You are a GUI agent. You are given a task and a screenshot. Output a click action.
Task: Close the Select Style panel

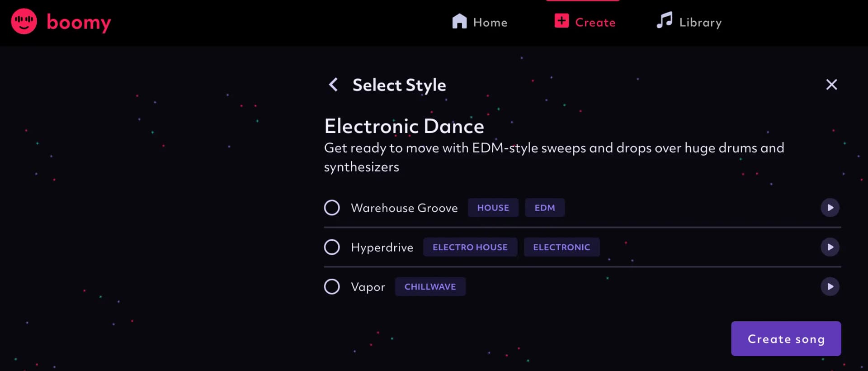tap(831, 85)
